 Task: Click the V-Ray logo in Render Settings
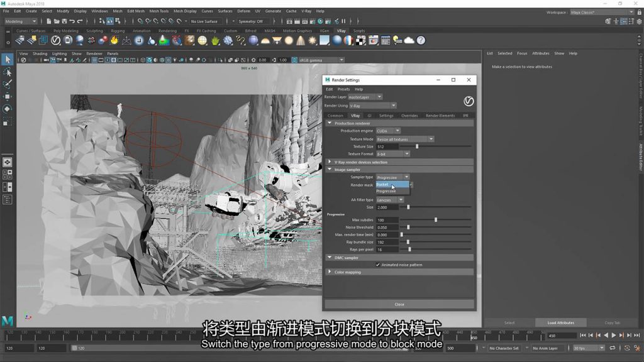point(468,101)
